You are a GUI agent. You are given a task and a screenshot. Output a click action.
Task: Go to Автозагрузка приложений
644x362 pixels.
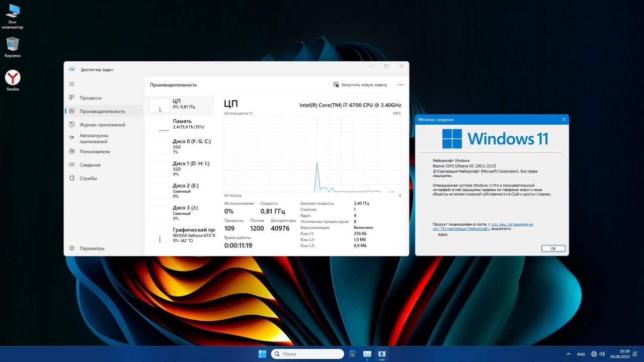pyautogui.click(x=104, y=138)
